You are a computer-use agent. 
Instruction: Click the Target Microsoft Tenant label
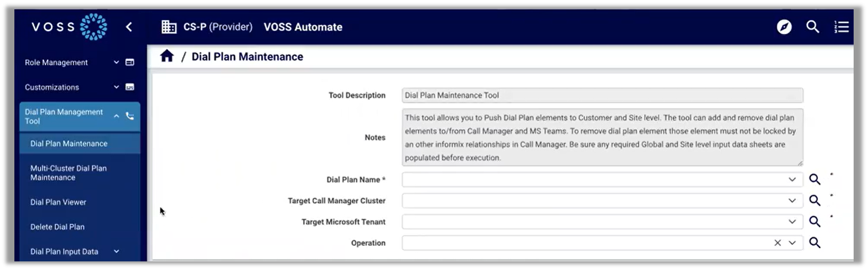(344, 222)
